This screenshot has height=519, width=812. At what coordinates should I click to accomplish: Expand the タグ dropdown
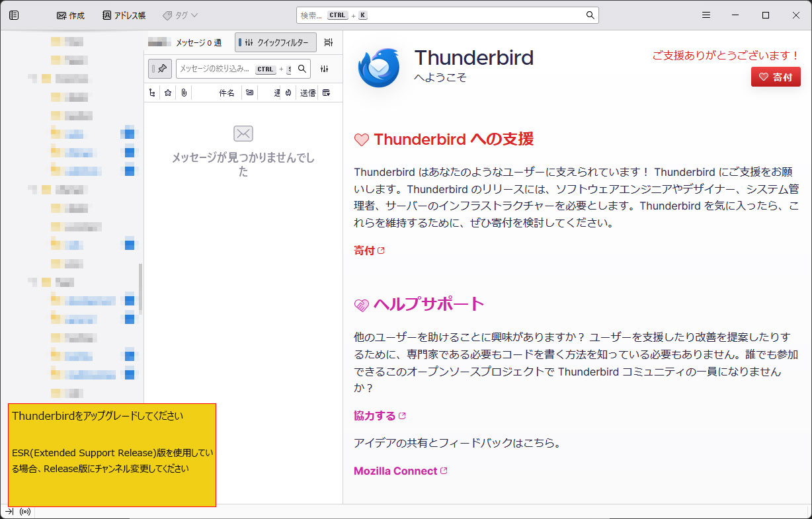(x=180, y=15)
